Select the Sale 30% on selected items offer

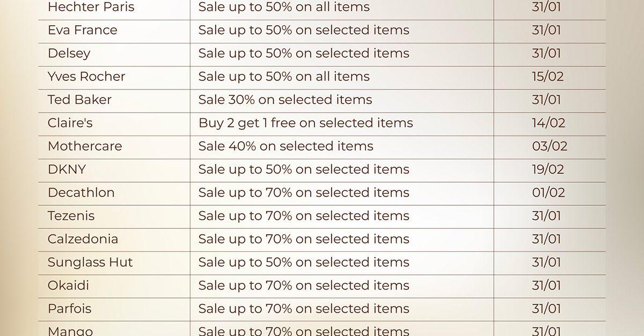pos(285,100)
